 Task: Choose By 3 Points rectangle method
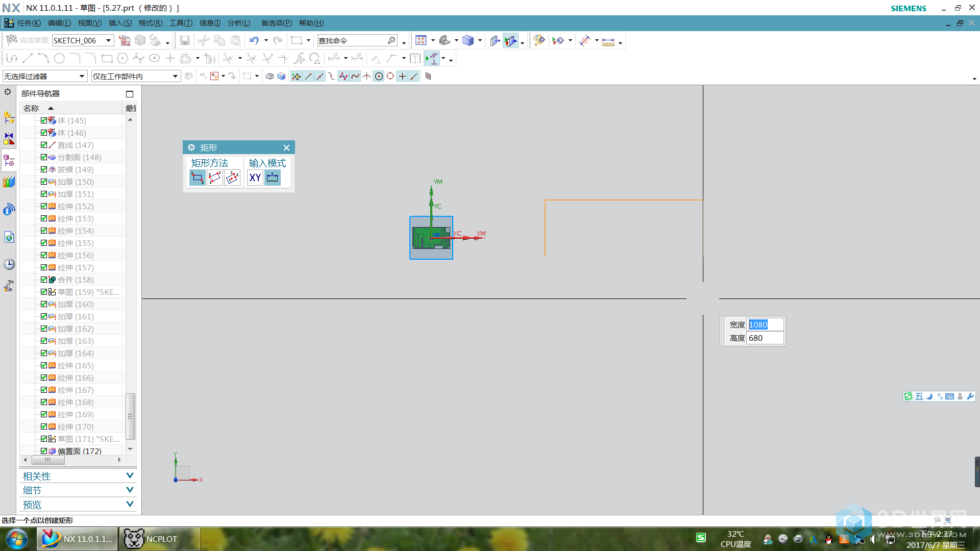pos(215,178)
